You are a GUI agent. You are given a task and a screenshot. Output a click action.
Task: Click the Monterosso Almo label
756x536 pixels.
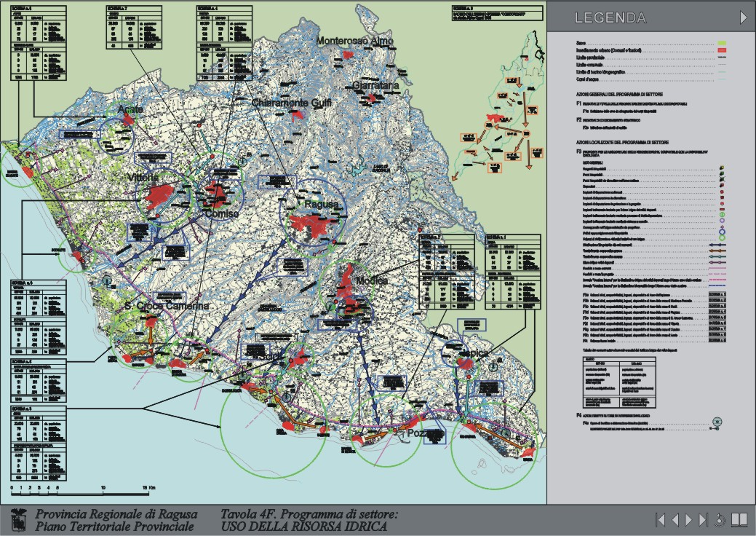click(x=354, y=42)
